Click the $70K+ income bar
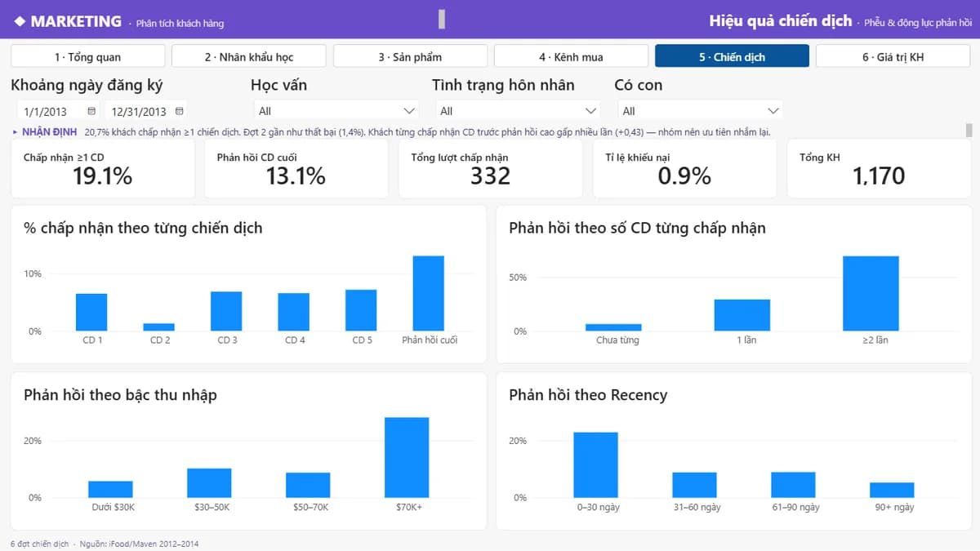 click(407, 458)
